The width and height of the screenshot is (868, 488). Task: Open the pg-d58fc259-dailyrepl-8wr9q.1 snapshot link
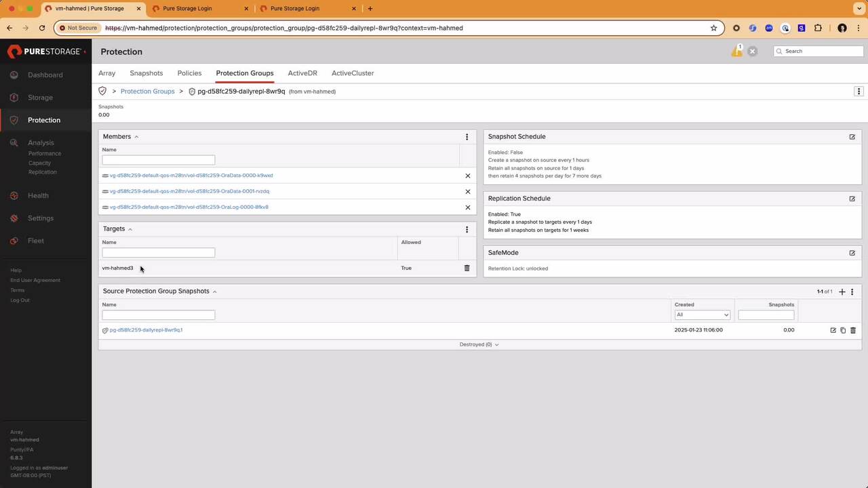click(x=146, y=330)
